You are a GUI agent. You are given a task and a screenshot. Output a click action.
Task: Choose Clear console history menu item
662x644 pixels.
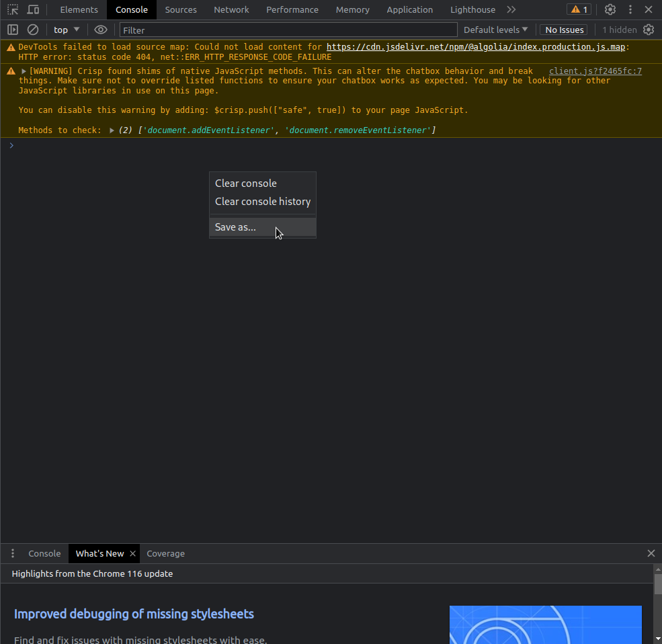click(x=263, y=202)
